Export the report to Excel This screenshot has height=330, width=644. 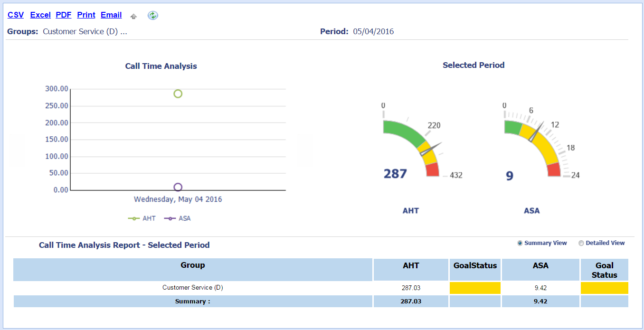40,15
